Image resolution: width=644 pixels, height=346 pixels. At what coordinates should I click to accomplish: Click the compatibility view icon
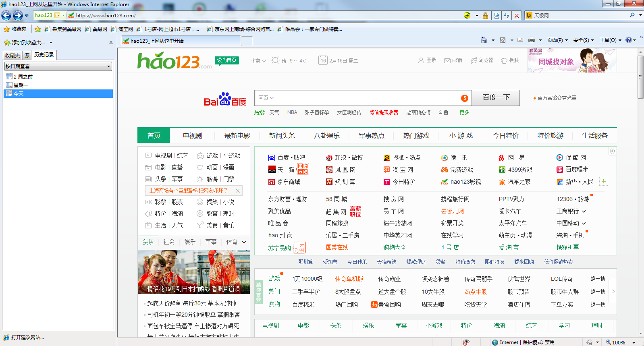497,16
